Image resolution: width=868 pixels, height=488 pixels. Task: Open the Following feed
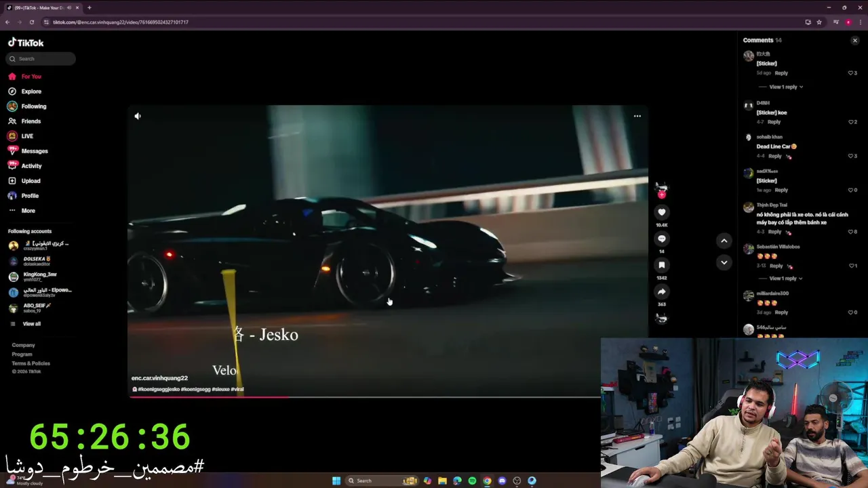[x=27, y=106]
